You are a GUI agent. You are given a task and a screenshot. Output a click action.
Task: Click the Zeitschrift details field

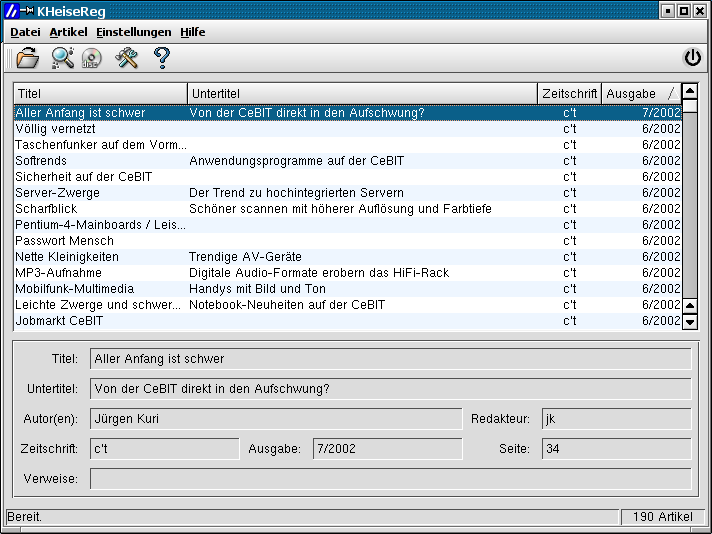164,449
